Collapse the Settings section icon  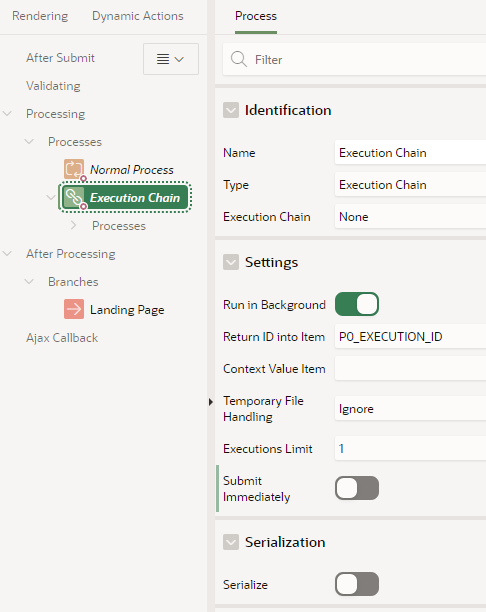click(231, 262)
